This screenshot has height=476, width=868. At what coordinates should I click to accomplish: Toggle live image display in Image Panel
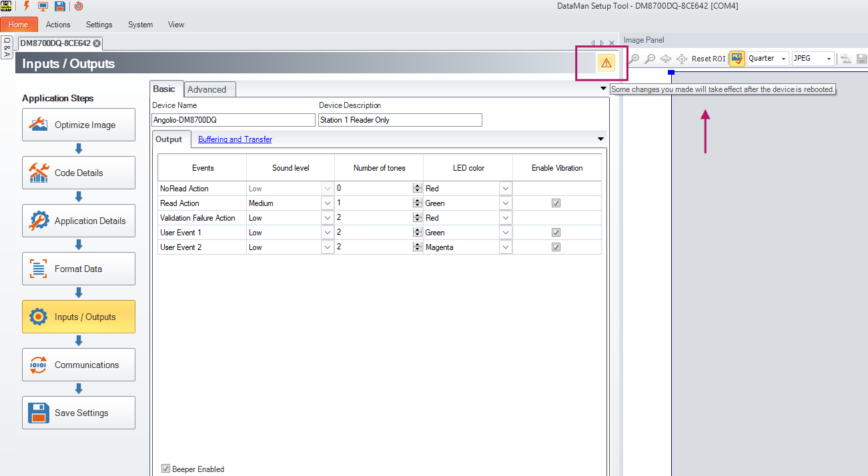coord(737,59)
